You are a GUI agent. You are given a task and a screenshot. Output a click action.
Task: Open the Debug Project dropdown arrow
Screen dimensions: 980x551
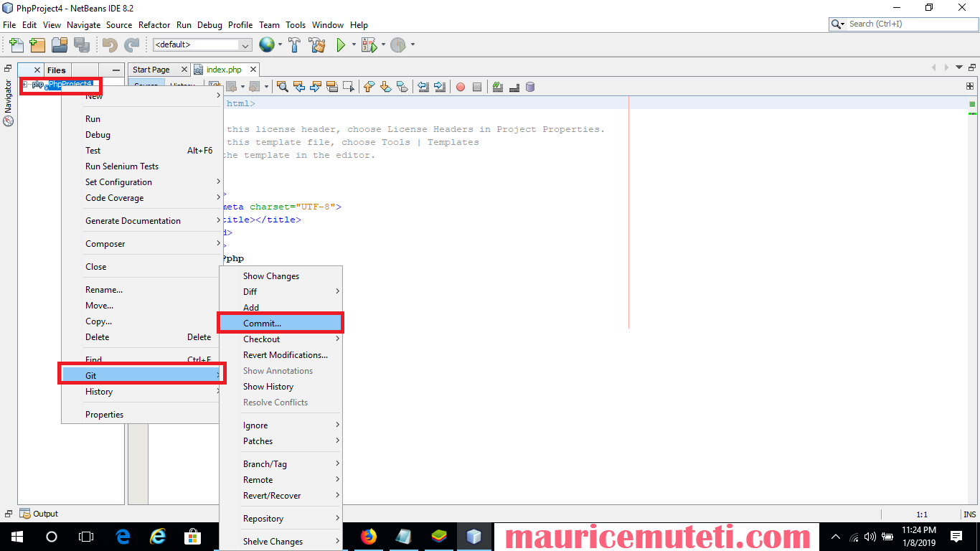pos(383,45)
